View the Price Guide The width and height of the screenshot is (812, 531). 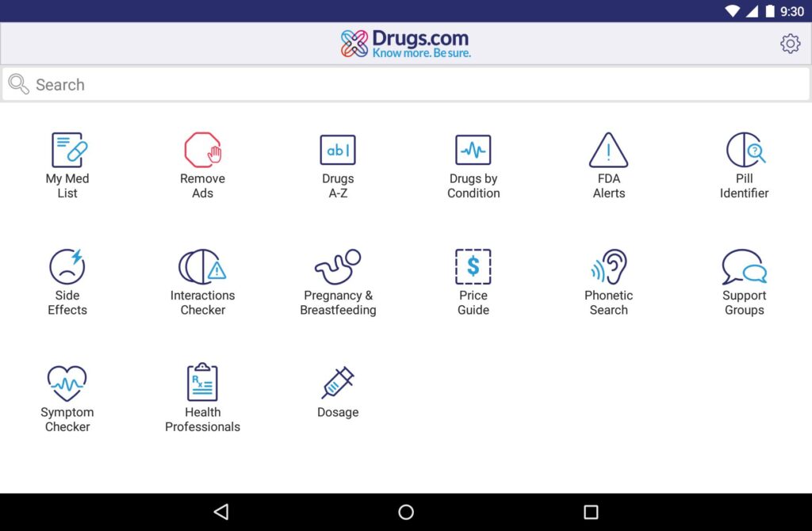click(x=473, y=282)
